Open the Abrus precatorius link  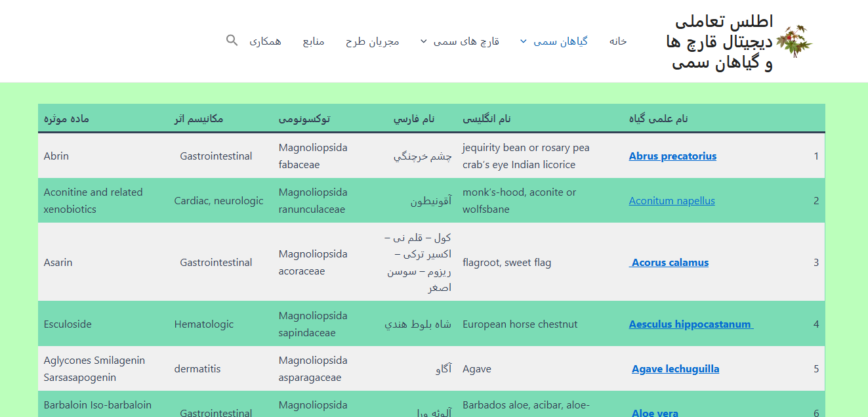pos(672,156)
